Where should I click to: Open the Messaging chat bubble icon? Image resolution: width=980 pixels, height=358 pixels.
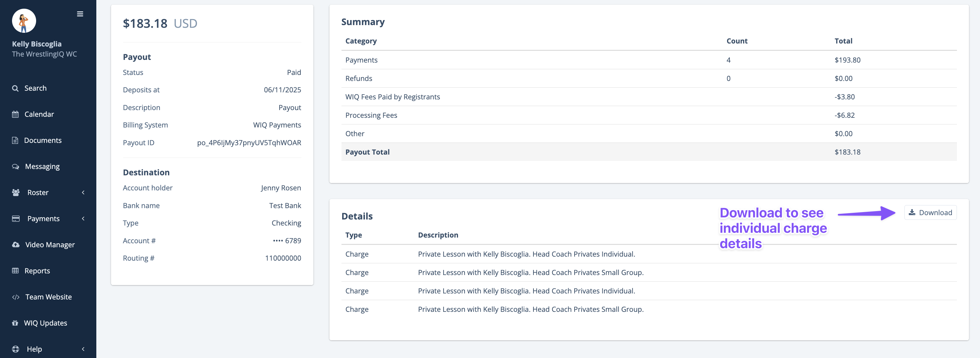point(16,167)
